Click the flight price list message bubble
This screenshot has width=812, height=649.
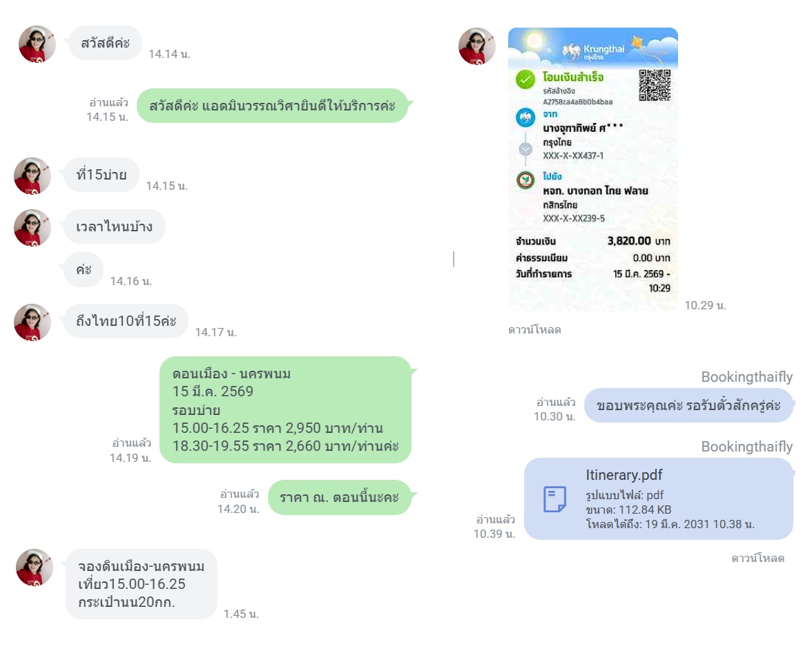(x=285, y=409)
